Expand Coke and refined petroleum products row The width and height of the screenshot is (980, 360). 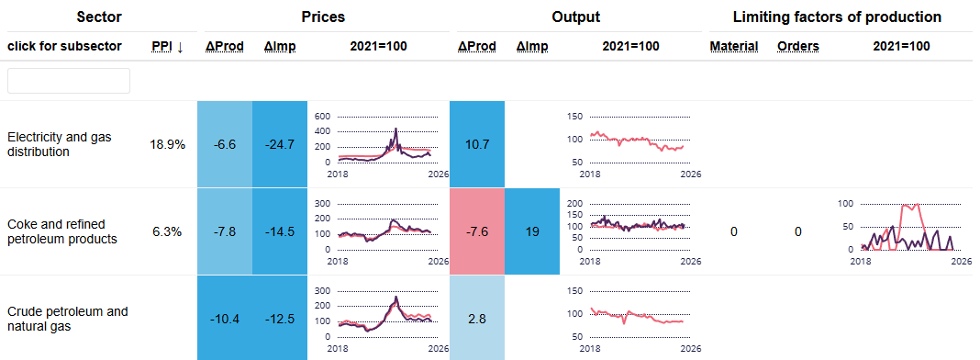pos(61,231)
